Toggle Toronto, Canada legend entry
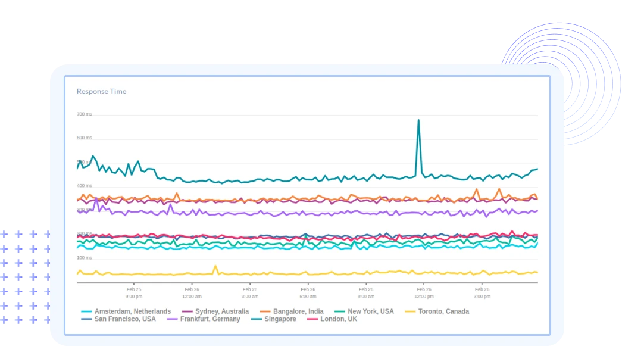 [x=437, y=311]
